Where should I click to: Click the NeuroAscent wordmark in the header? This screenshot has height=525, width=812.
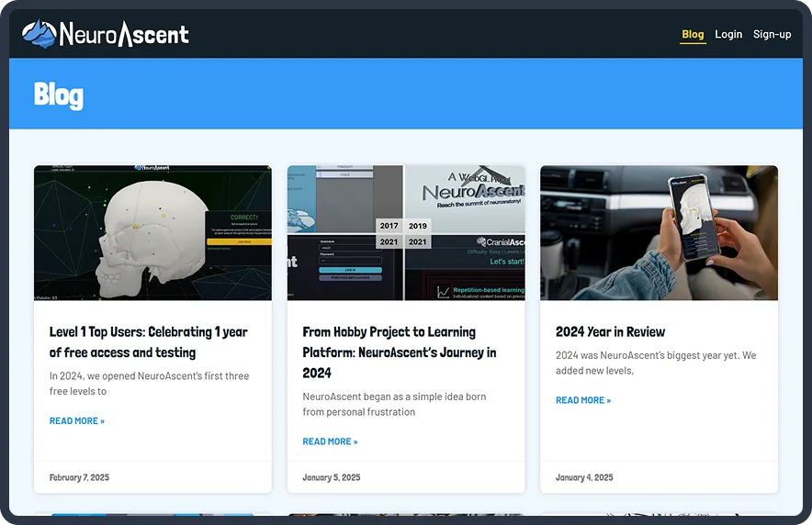tap(124, 34)
